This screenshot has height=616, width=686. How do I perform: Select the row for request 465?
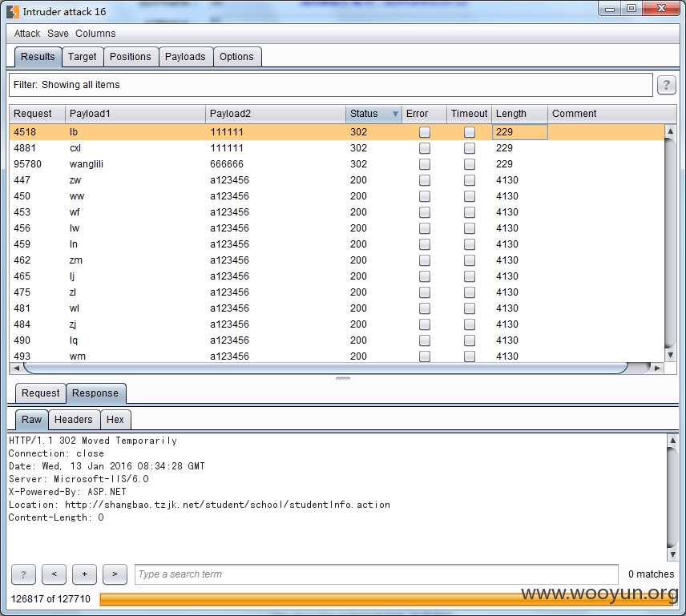(x=337, y=276)
